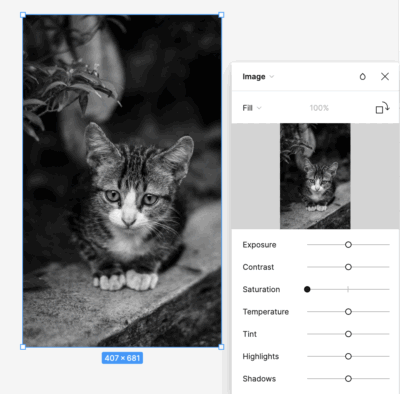400x394 pixels.
Task: Click the Temperature slider handle
Action: [348, 312]
